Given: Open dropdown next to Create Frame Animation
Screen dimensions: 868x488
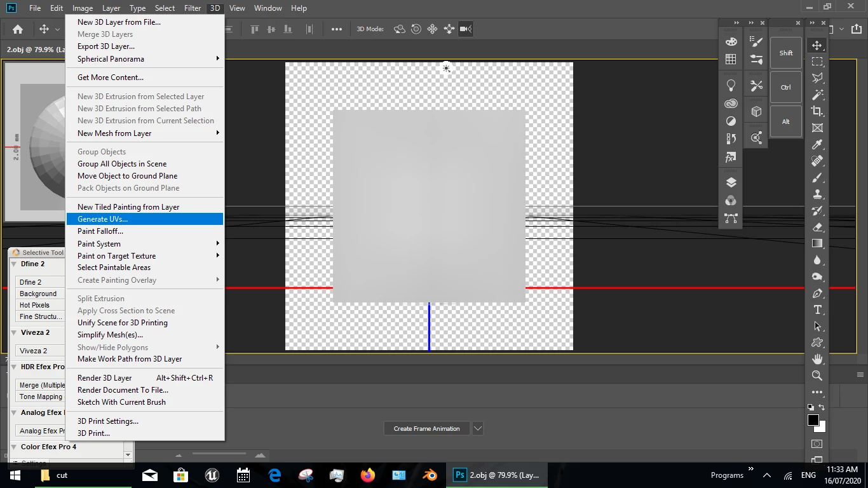Looking at the screenshot, I should click(478, 428).
